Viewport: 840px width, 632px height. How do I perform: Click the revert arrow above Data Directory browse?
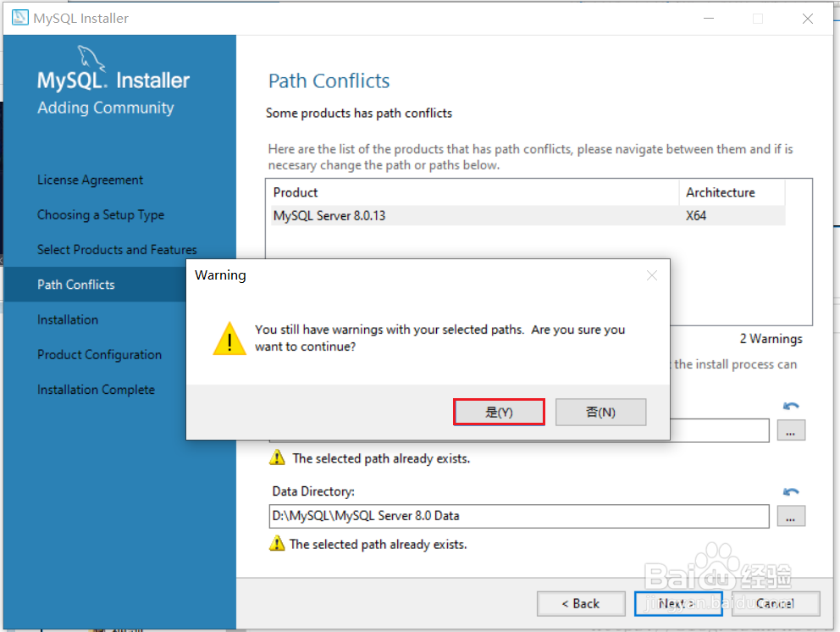pyautogui.click(x=791, y=491)
